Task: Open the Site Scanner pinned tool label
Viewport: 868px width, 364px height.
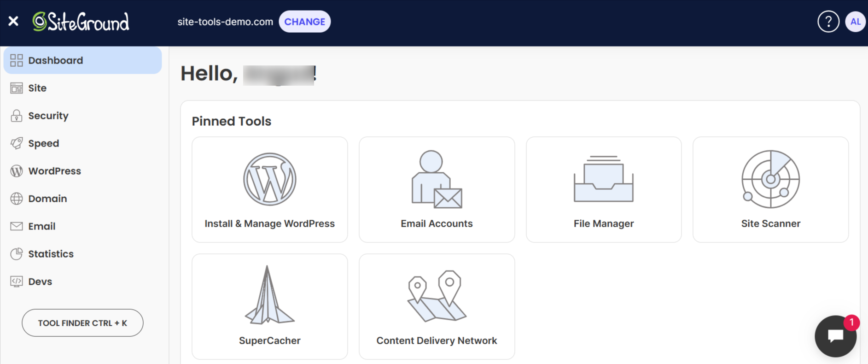Action: 771,223
